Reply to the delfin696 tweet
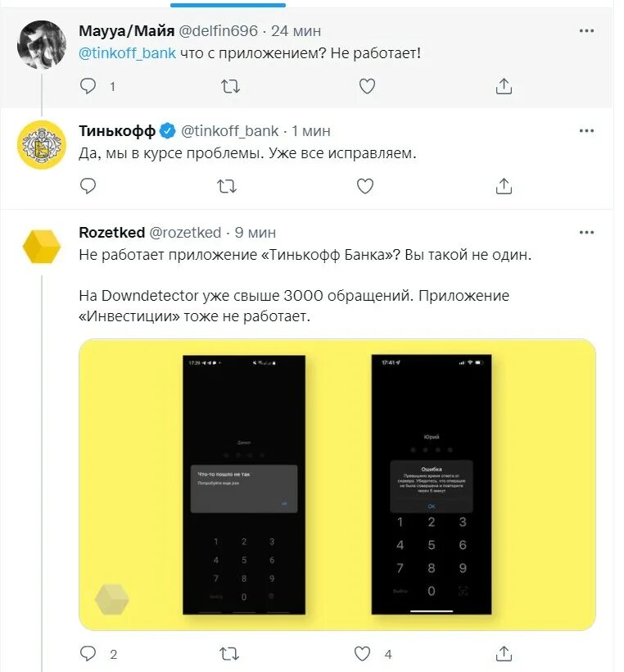The width and height of the screenshot is (624, 672). coord(88,86)
